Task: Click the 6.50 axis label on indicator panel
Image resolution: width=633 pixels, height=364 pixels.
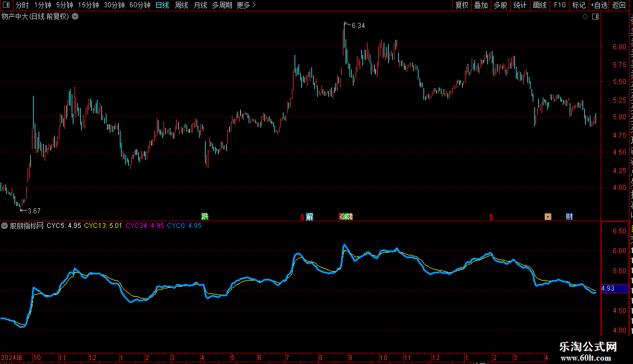Action: [x=619, y=231]
